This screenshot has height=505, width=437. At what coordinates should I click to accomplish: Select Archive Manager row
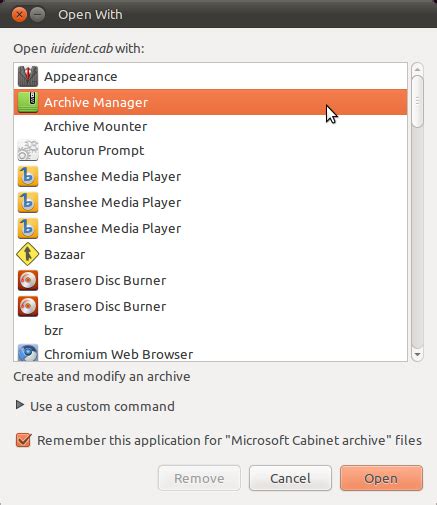(210, 102)
